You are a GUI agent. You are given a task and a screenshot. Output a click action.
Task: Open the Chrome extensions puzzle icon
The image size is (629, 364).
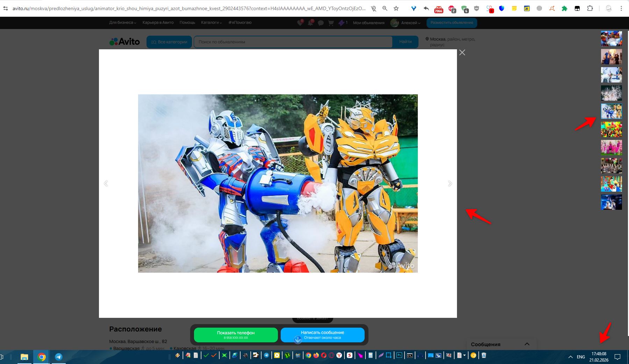pos(590,8)
